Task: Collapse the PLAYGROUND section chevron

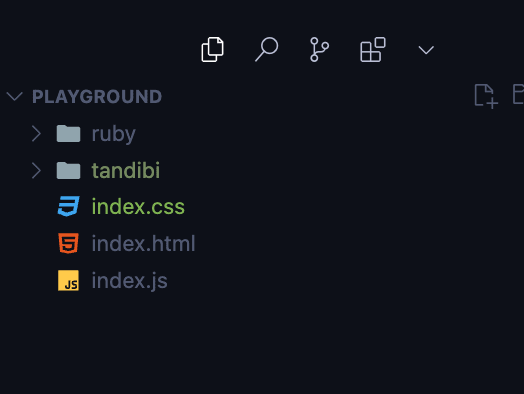Action: tap(14, 97)
